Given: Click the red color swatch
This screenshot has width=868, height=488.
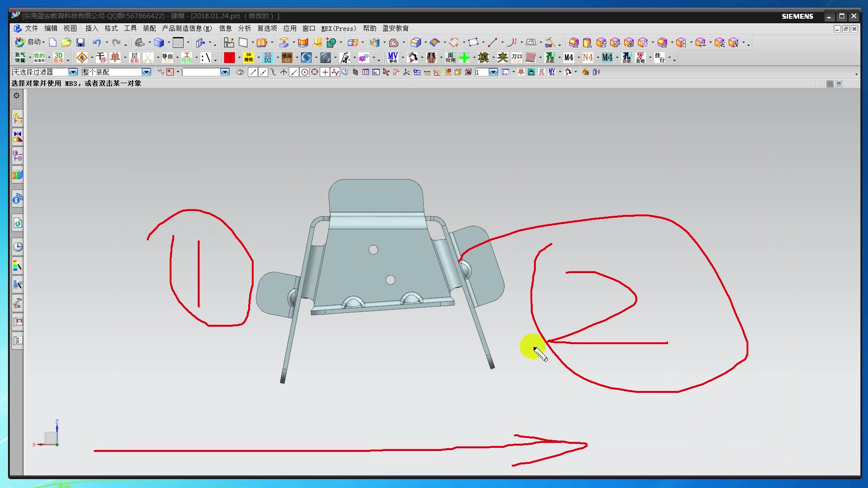Looking at the screenshot, I should pos(230,58).
